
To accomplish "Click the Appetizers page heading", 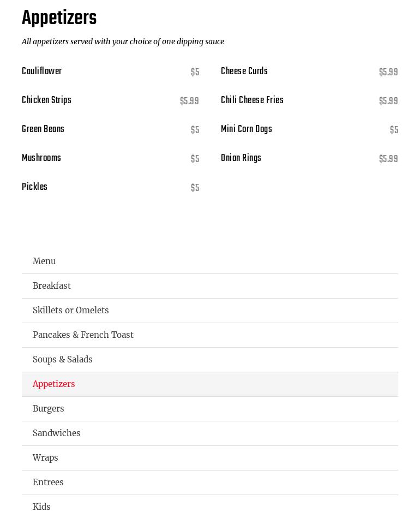I will pyautogui.click(x=59, y=19).
